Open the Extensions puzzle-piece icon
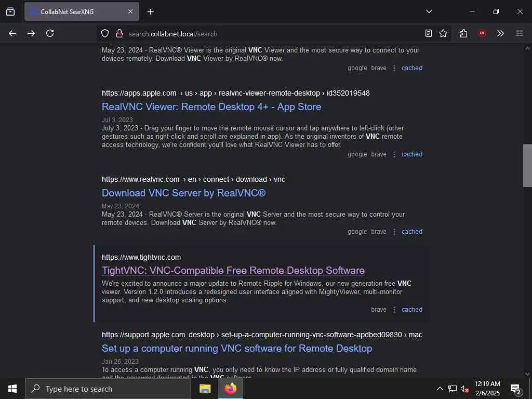Image resolution: width=532 pixels, height=399 pixels. click(x=464, y=33)
